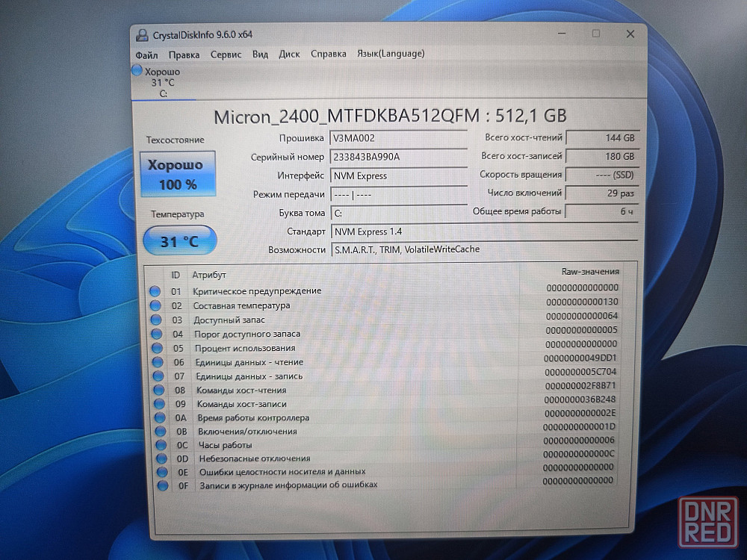
Task: Click status dot for Порог доступного запаса
Action: 157,334
